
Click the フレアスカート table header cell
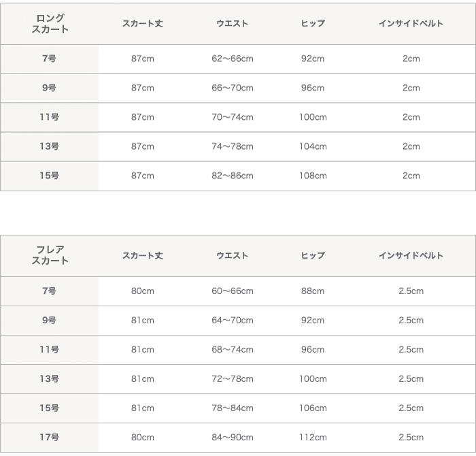[50, 256]
